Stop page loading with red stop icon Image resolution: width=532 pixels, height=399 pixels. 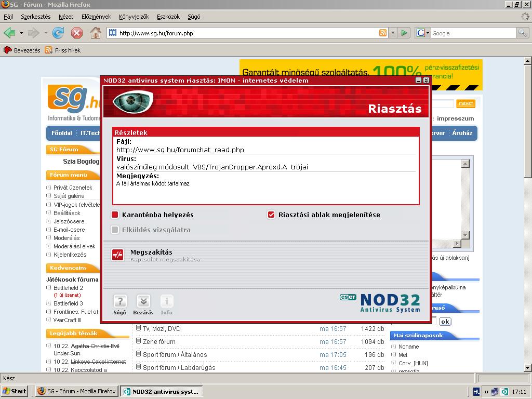click(x=77, y=33)
